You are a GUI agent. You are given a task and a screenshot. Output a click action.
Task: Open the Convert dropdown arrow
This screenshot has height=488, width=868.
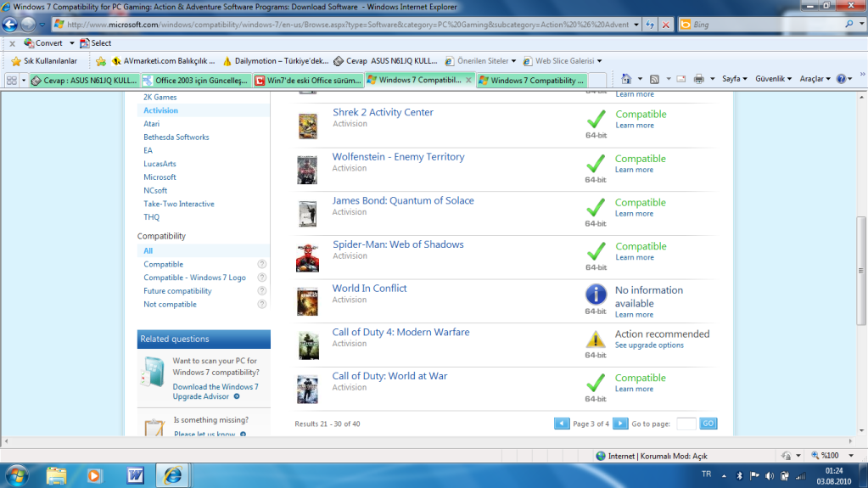tap(71, 43)
